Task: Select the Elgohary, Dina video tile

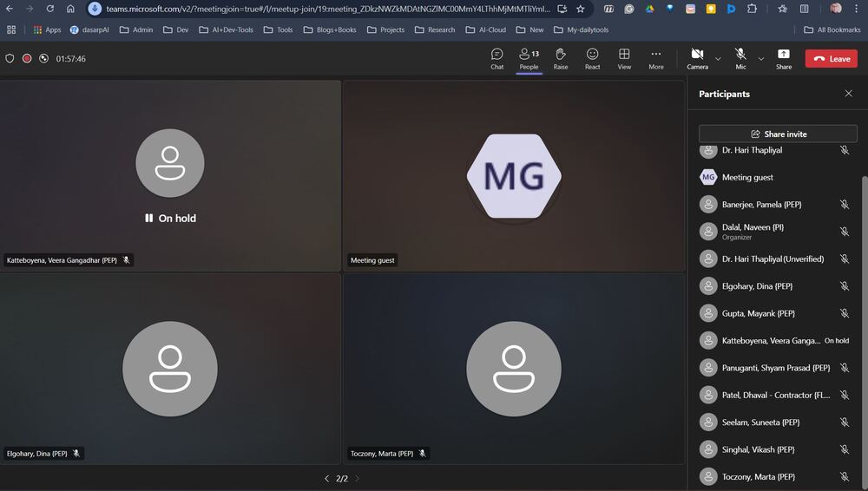Action: tap(170, 369)
